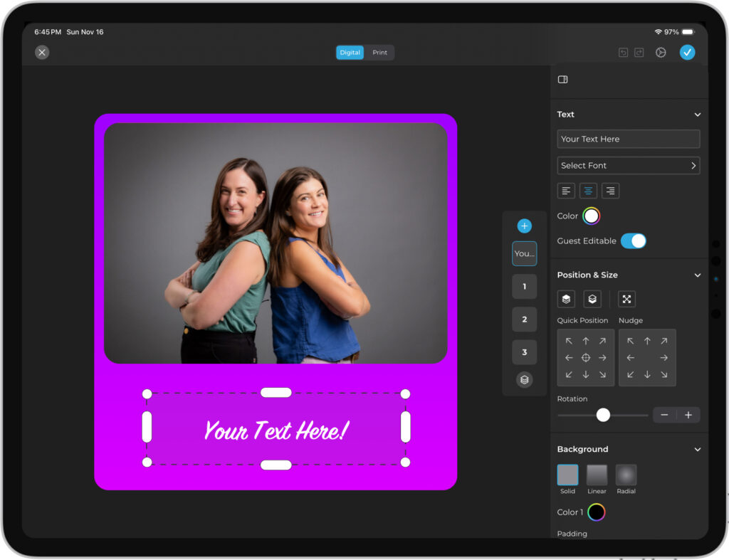
Task: Click the Your Text Here input field
Action: [x=628, y=139]
